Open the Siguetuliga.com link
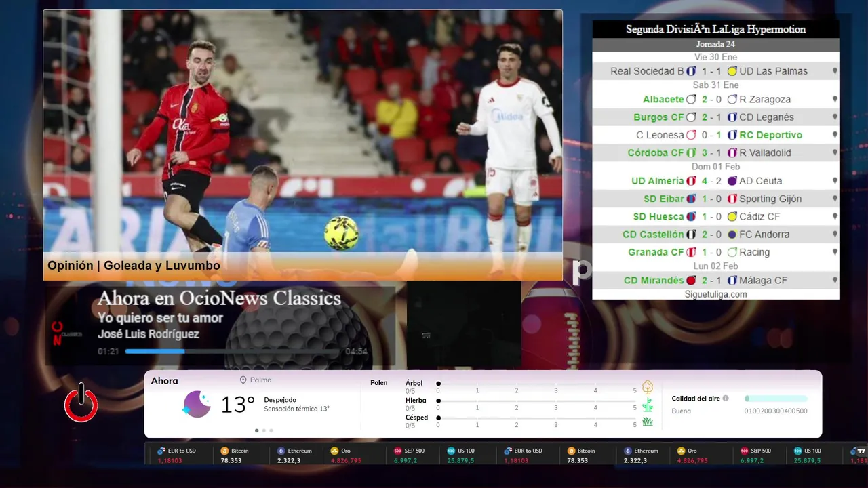The width and height of the screenshot is (868, 488). (715, 294)
